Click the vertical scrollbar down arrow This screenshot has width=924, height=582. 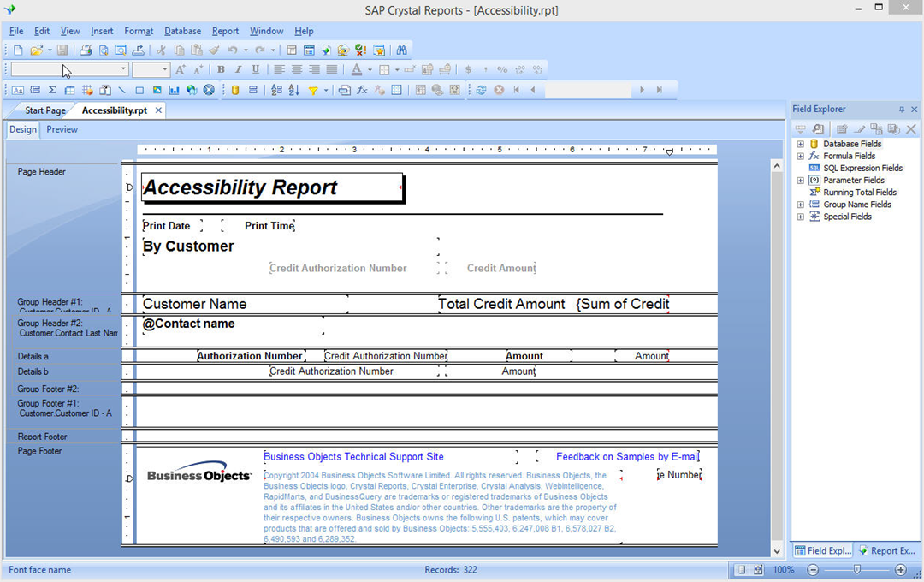(777, 551)
